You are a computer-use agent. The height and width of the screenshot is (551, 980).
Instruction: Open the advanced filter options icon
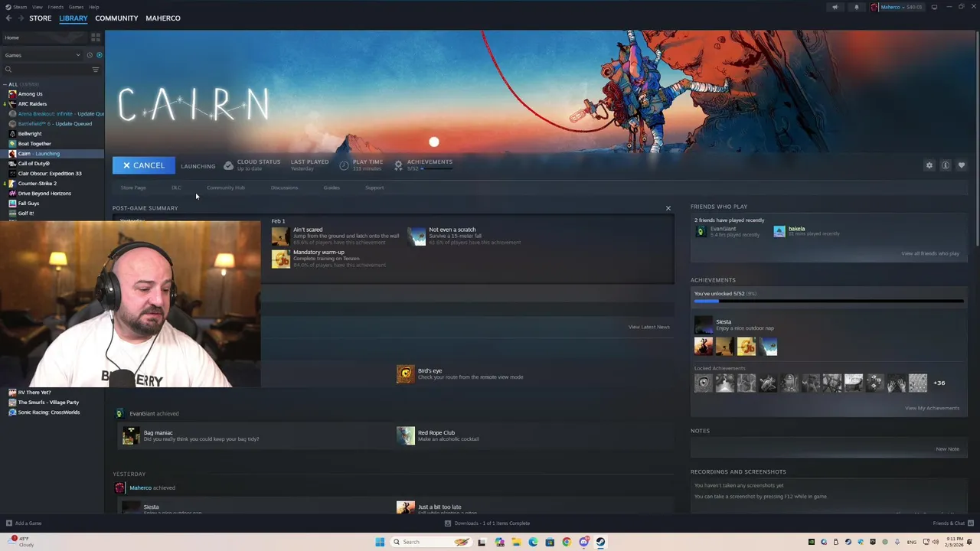[x=96, y=70]
